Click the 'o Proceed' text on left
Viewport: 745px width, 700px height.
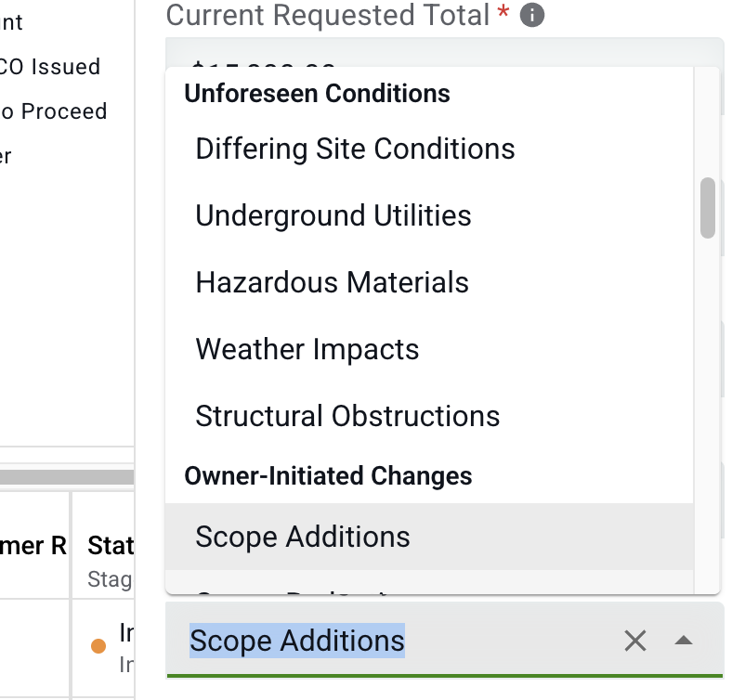point(53,111)
